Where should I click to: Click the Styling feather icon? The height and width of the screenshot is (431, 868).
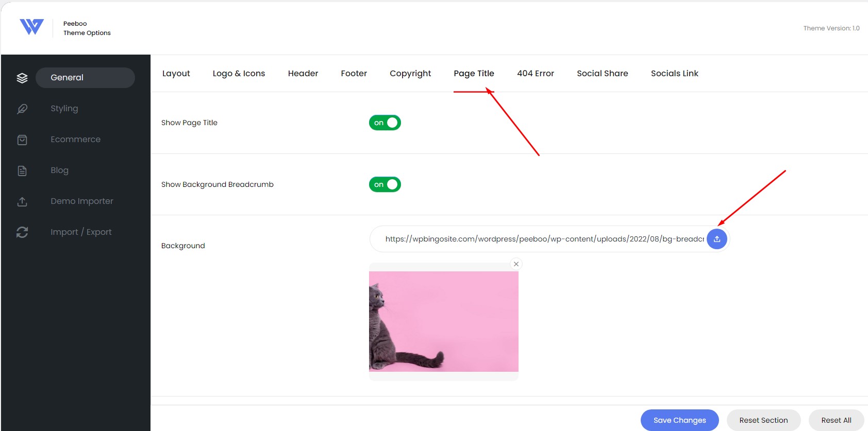click(x=22, y=109)
